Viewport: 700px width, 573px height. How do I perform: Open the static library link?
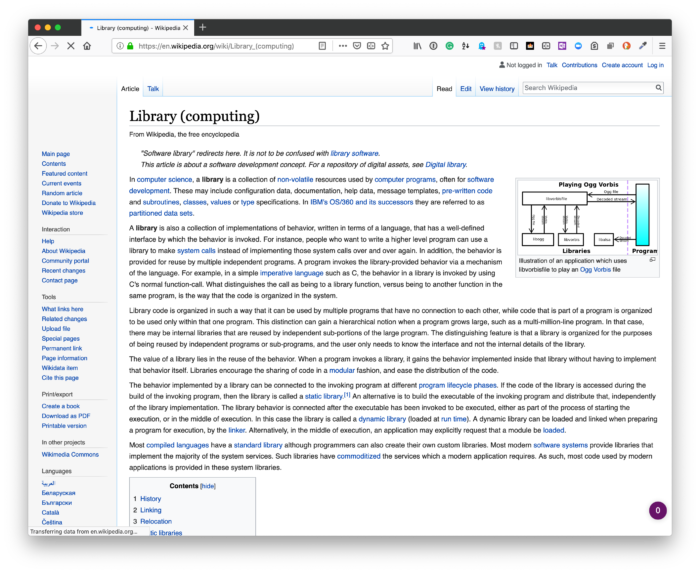[x=324, y=396]
